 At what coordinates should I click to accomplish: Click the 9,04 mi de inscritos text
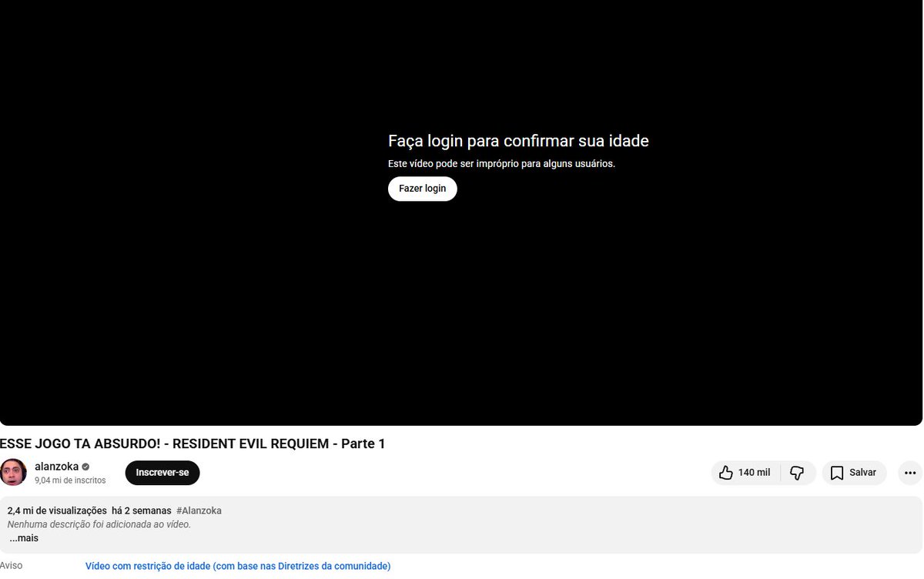(70, 480)
